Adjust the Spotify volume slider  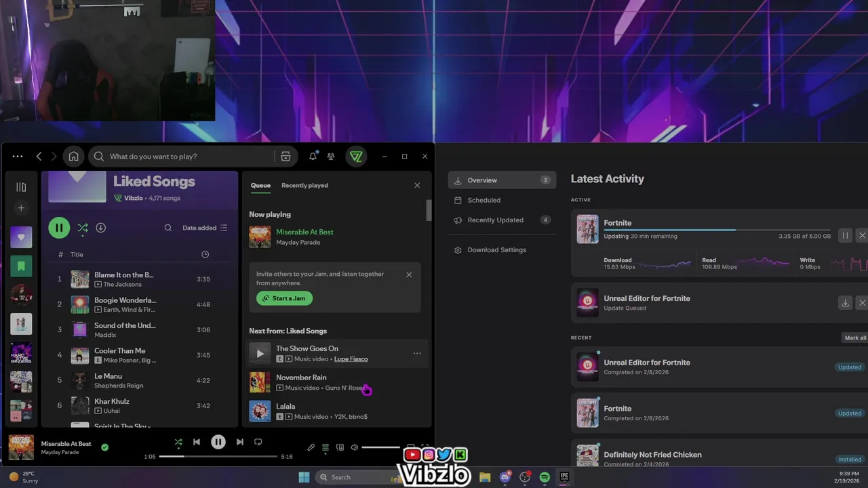tap(381, 447)
